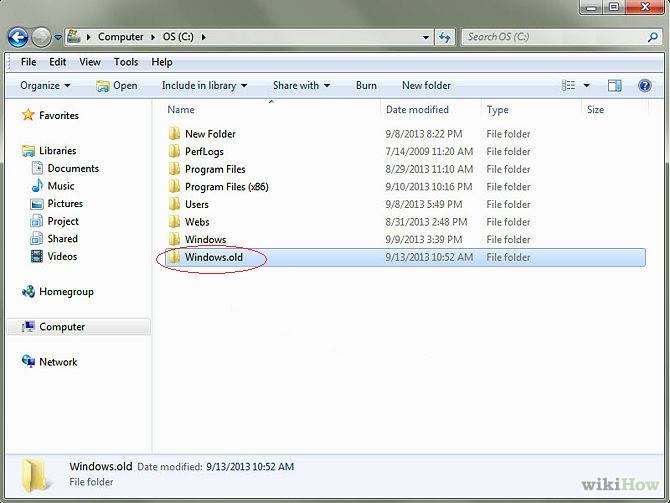Select the Windows.old folder icon
Viewport: 670px width, 503px height.
tap(174, 257)
